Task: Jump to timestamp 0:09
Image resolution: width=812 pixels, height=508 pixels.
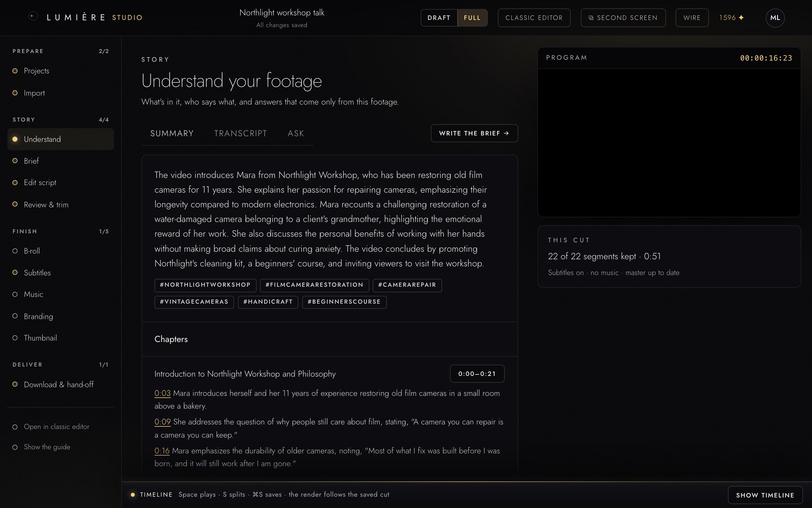Action: (162, 422)
